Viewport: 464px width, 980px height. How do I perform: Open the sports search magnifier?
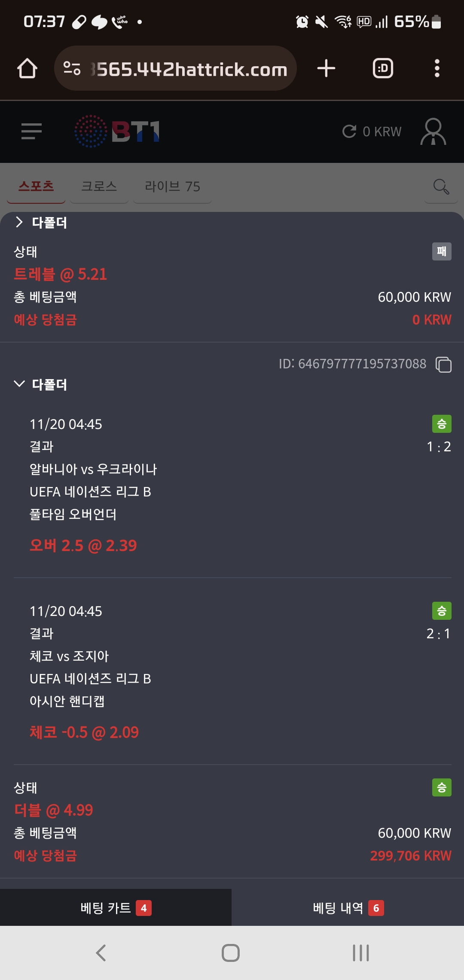pos(441,187)
